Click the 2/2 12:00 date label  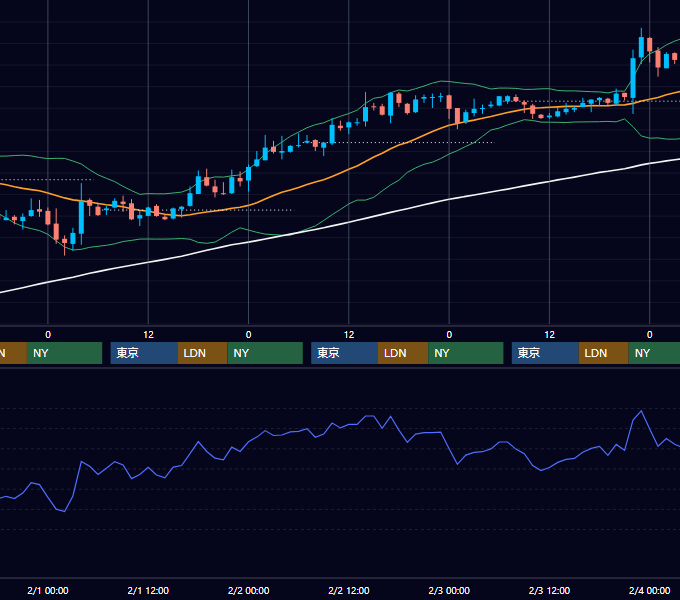[349, 590]
